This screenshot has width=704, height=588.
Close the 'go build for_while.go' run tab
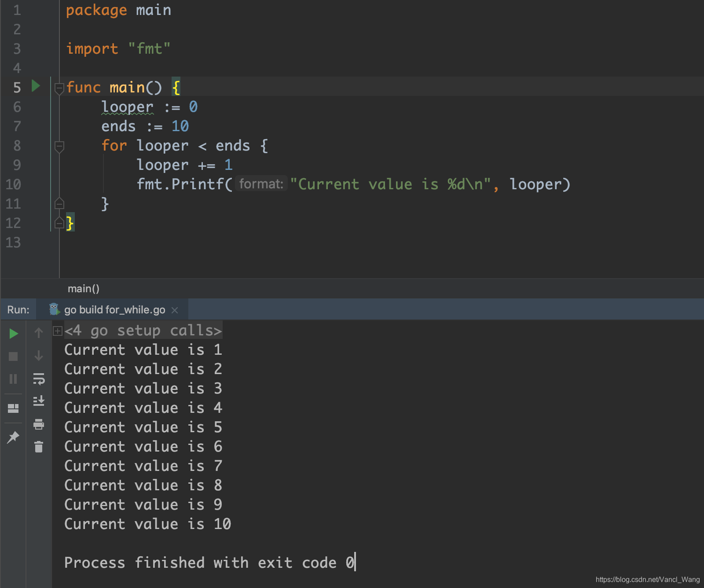(175, 310)
